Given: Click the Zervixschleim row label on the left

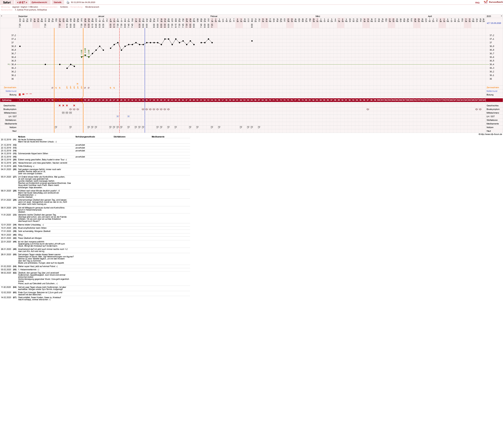Looking at the screenshot, I should click(x=10, y=87).
